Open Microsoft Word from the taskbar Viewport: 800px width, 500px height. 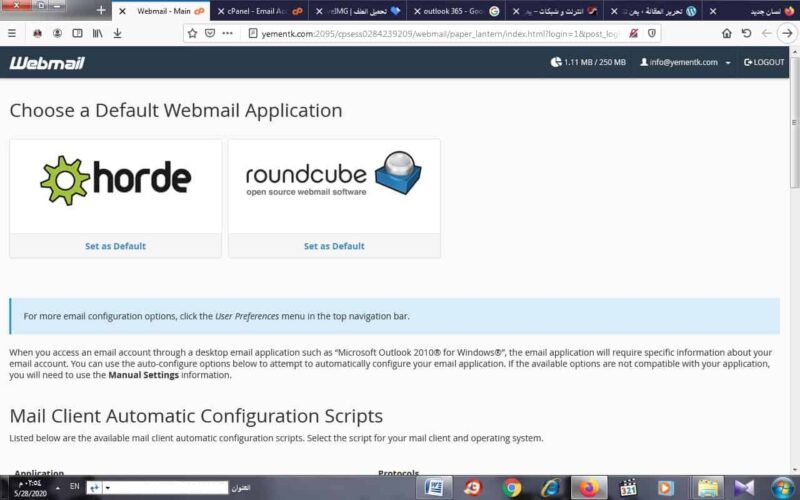(x=434, y=488)
